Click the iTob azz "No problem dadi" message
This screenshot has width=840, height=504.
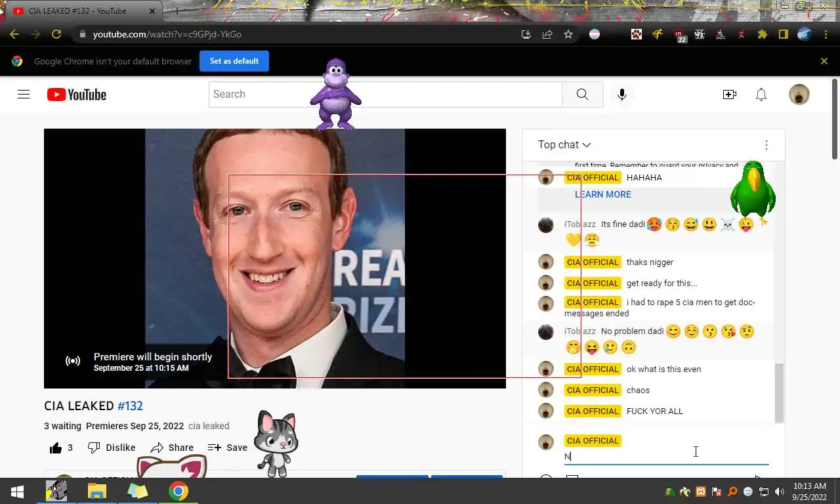(633, 331)
